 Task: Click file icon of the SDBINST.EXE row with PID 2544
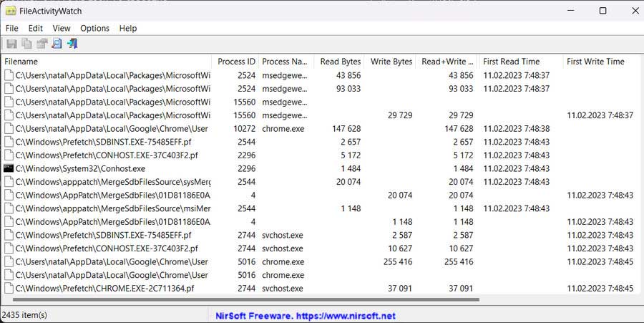tap(9, 142)
